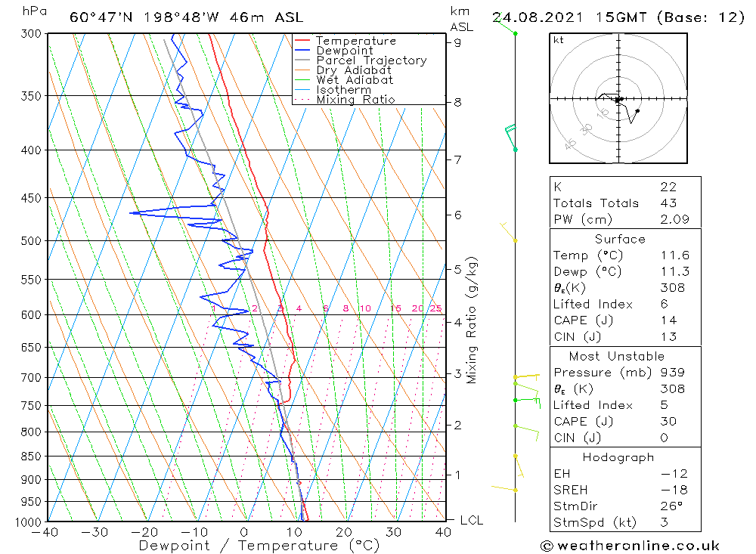
Task: Click the 0 temperature axis label
Action: tap(244, 532)
